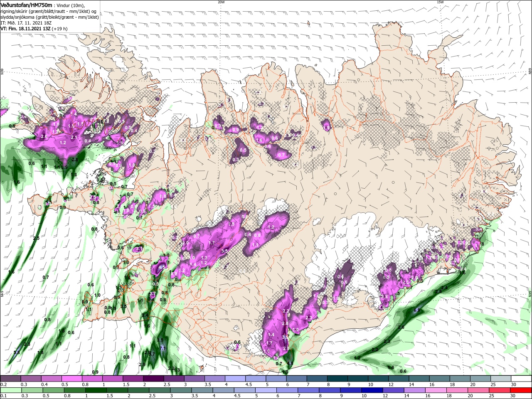Image resolution: width=532 pixels, height=399 pixels.
Task: Click the white swatch above 30 in the upper legend row
Action: [522, 378]
